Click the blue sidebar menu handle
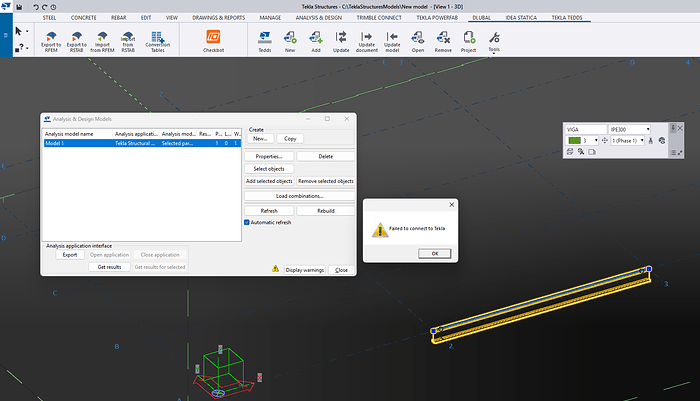This screenshot has height=401, width=700. (x=6, y=35)
